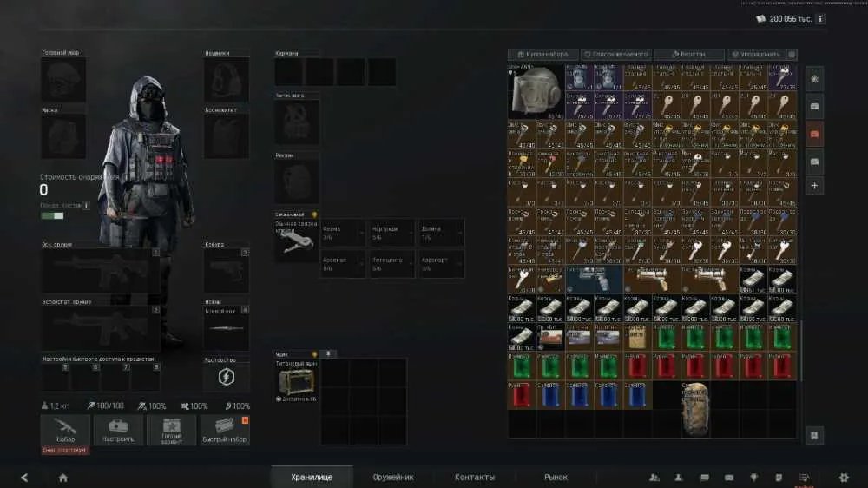
Task: Open the list icon with red notification
Action: (805, 478)
